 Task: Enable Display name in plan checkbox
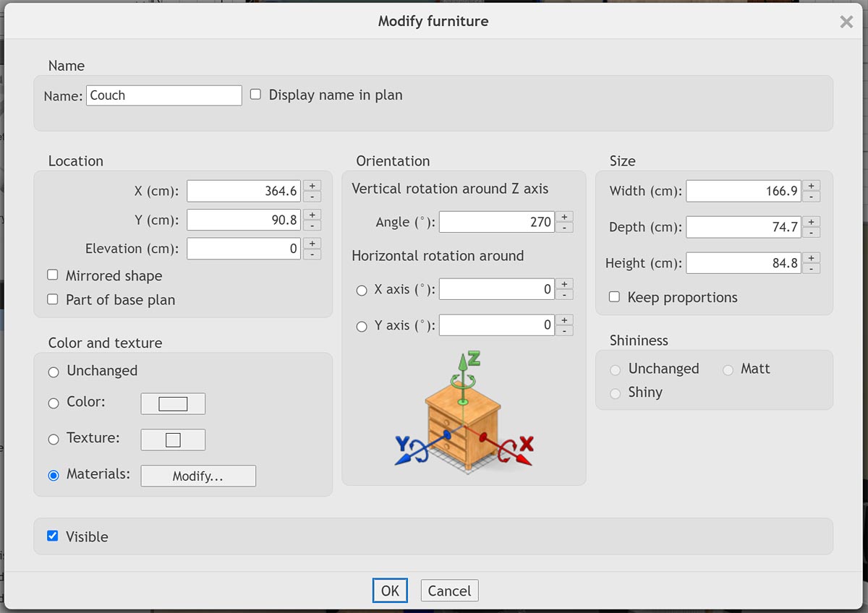(x=255, y=95)
